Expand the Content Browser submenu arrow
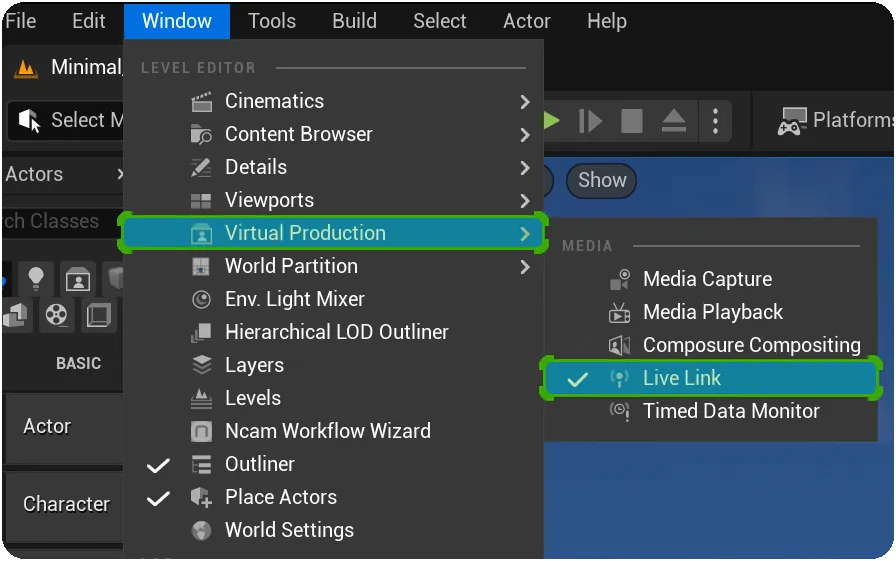896x561 pixels. click(525, 135)
